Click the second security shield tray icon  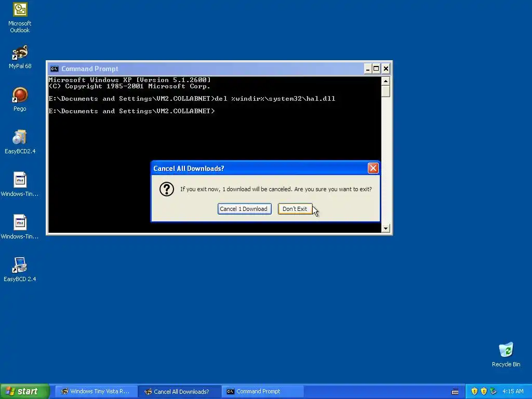click(x=484, y=391)
